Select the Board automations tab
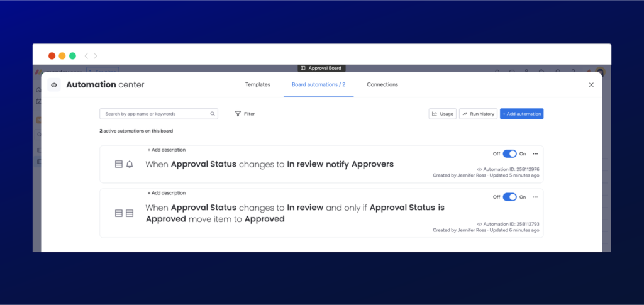Screen dimensions: 644x305 (318, 84)
